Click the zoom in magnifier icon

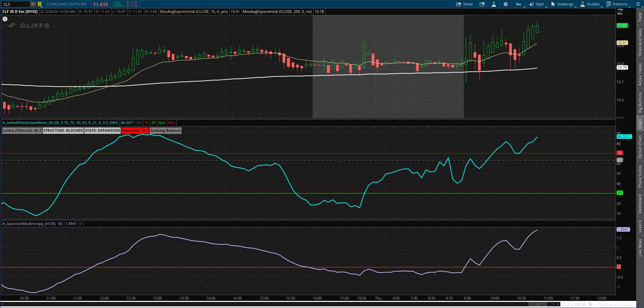click(570, 304)
